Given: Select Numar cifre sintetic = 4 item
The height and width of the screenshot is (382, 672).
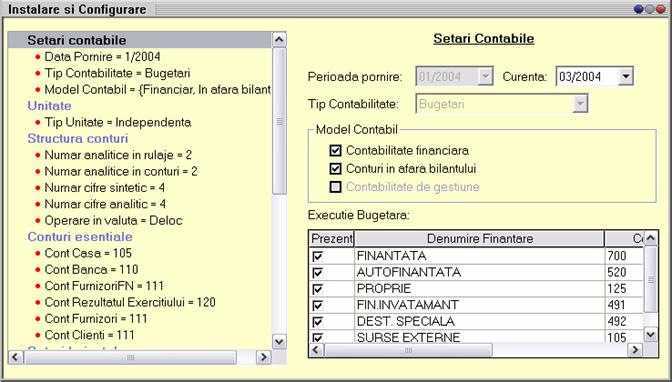Looking at the screenshot, I should coord(104,187).
